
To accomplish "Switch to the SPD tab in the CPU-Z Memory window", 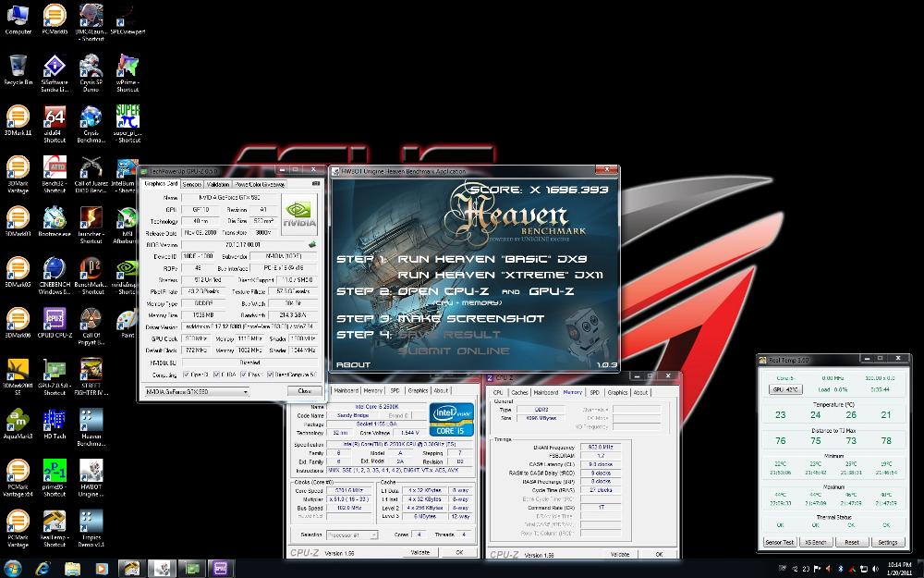I will (594, 392).
